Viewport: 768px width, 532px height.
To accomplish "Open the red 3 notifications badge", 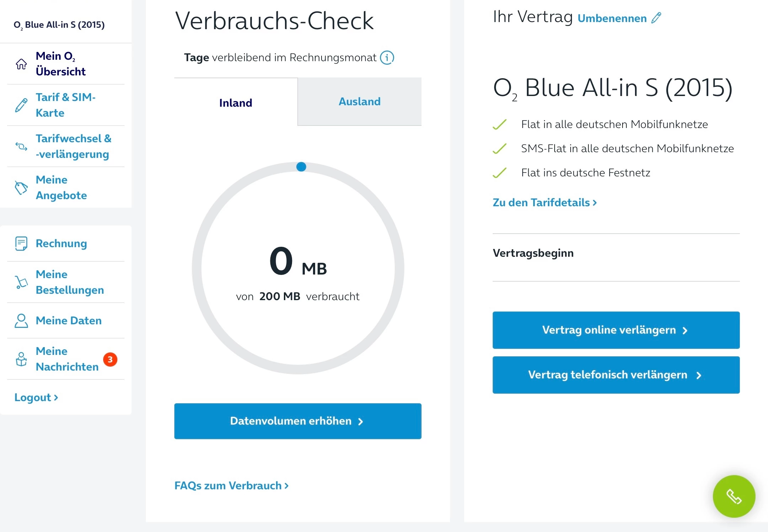I will 110,360.
